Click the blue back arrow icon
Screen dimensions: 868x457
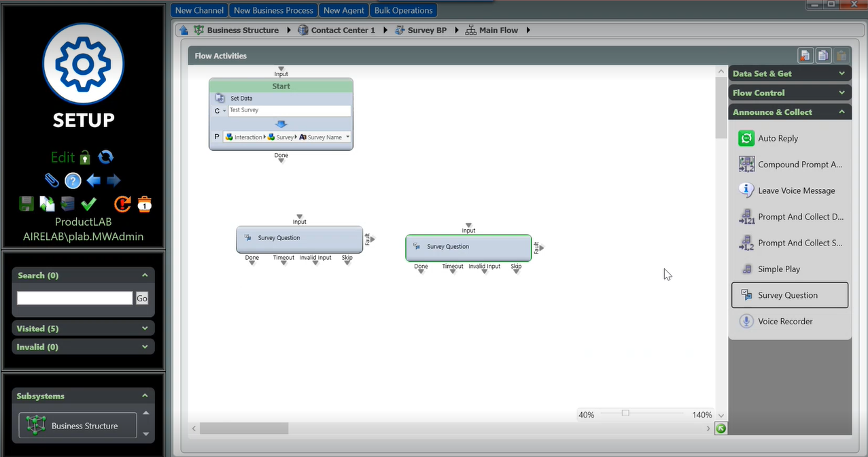pos(94,180)
